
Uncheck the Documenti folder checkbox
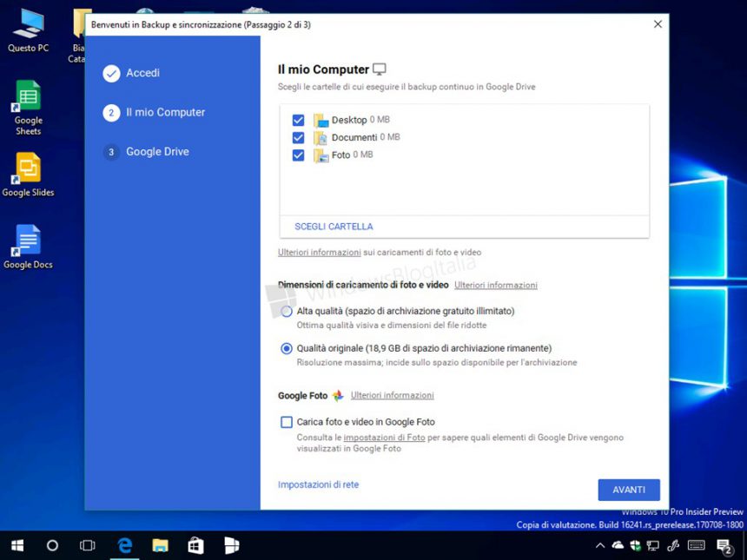(298, 138)
